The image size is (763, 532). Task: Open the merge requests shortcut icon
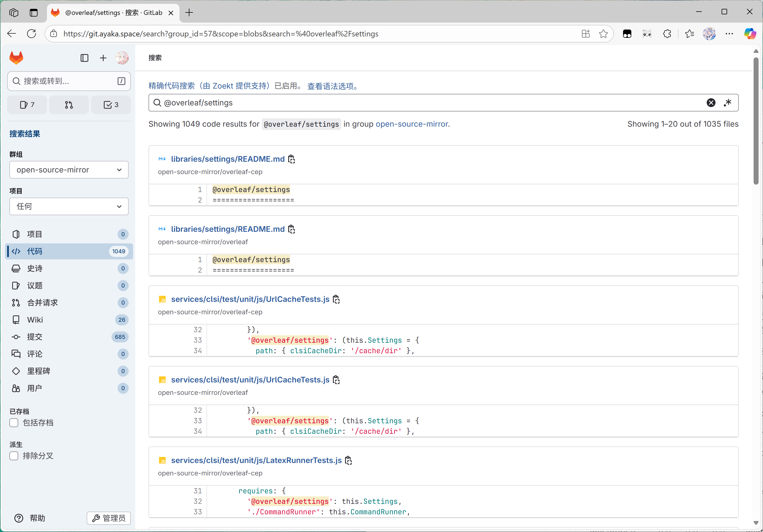point(69,105)
